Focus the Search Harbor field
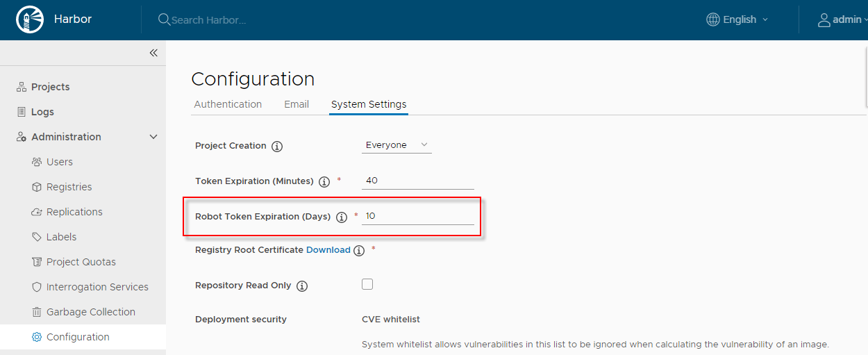The image size is (868, 355). 208,20
